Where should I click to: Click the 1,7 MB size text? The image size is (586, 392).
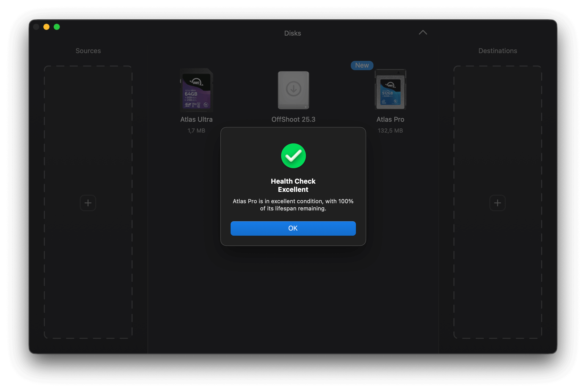196,130
